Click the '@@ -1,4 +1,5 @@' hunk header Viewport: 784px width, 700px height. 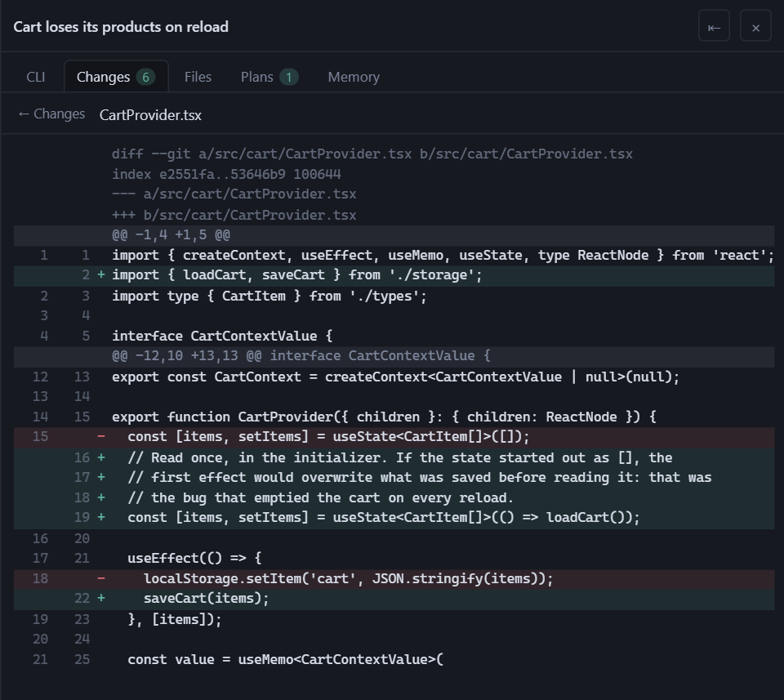pyautogui.click(x=394, y=235)
